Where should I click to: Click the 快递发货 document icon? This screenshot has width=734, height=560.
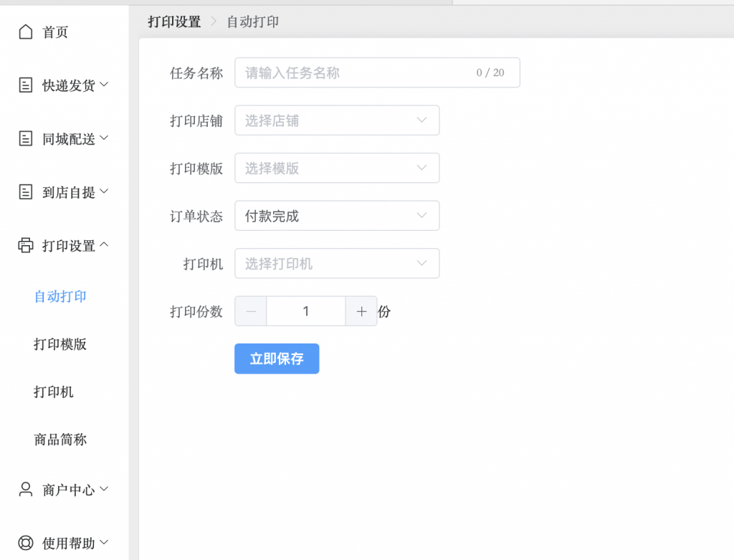[26, 85]
